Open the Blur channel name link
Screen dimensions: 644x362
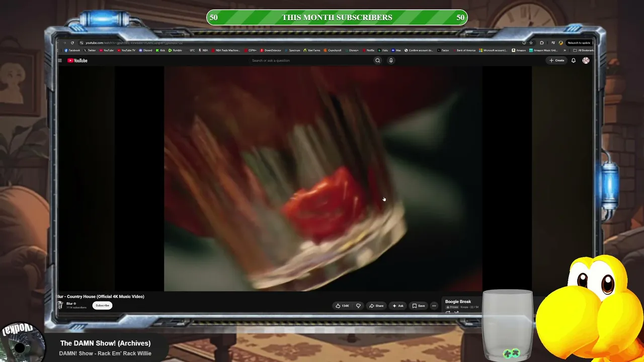click(x=70, y=304)
